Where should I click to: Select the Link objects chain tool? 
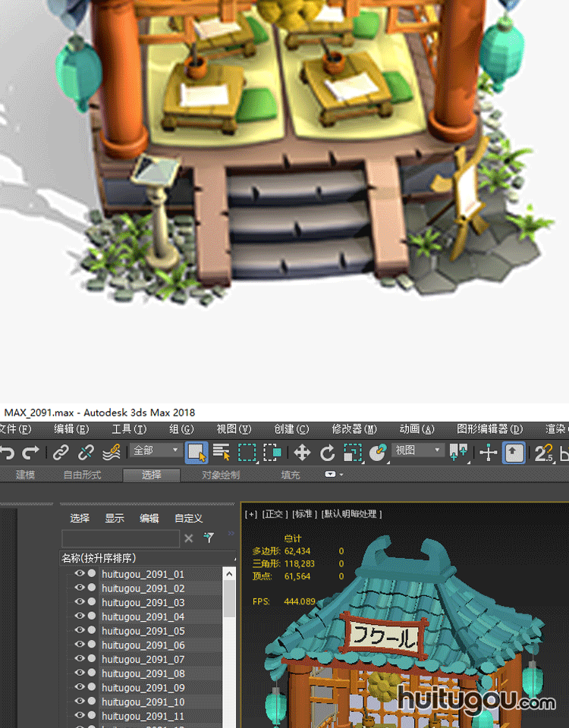point(61,453)
